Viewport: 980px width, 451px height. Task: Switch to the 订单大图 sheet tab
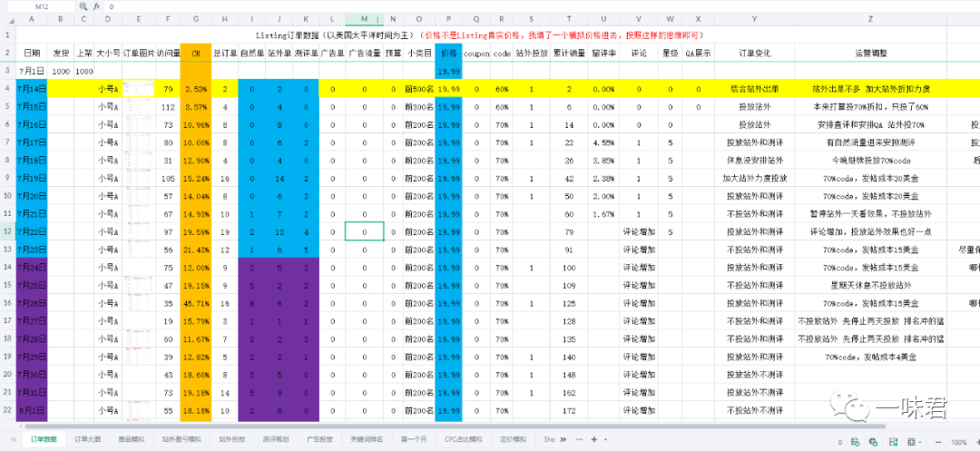pyautogui.click(x=87, y=439)
